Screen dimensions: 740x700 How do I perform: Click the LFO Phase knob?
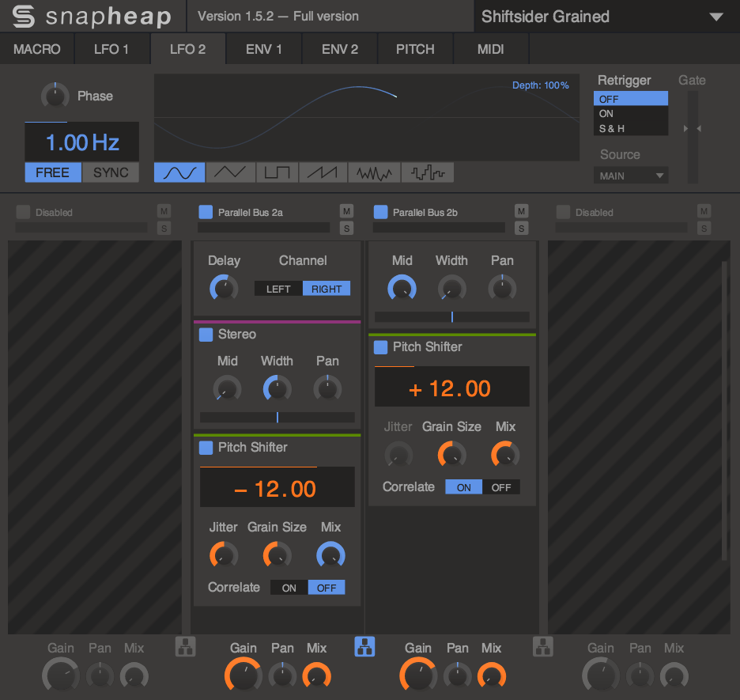[55, 96]
